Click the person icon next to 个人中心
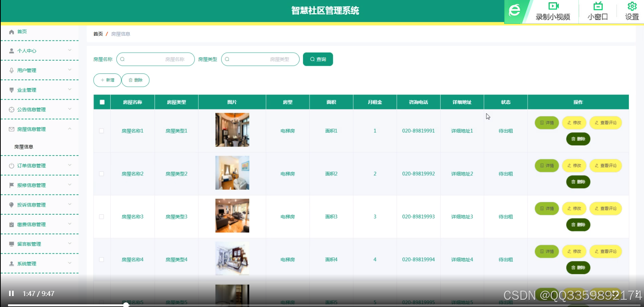The width and height of the screenshot is (644, 307). pyautogui.click(x=11, y=51)
